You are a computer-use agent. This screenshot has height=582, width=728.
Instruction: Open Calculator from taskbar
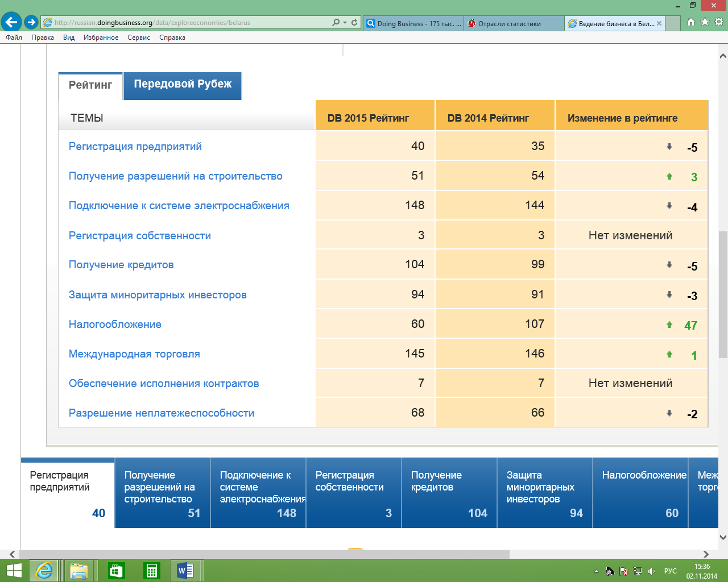151,571
